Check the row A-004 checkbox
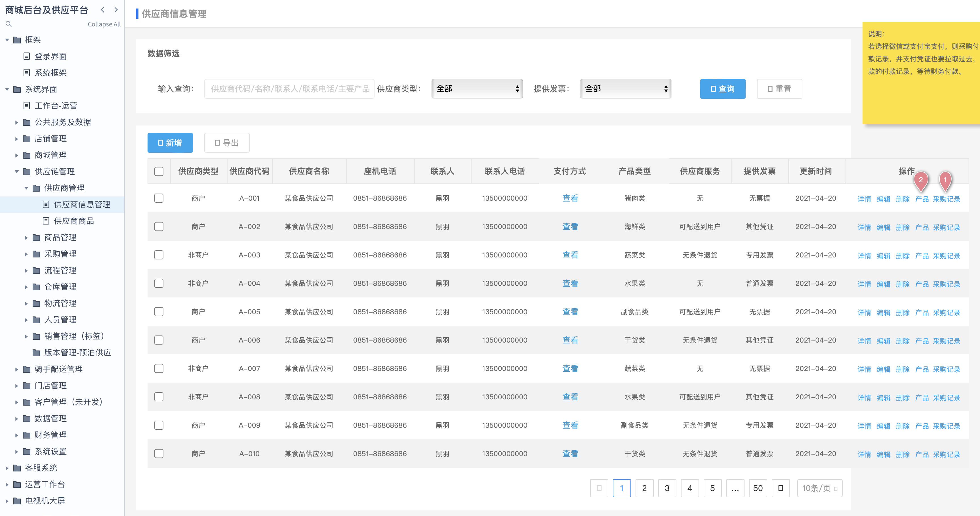The height and width of the screenshot is (516, 980). (x=159, y=283)
